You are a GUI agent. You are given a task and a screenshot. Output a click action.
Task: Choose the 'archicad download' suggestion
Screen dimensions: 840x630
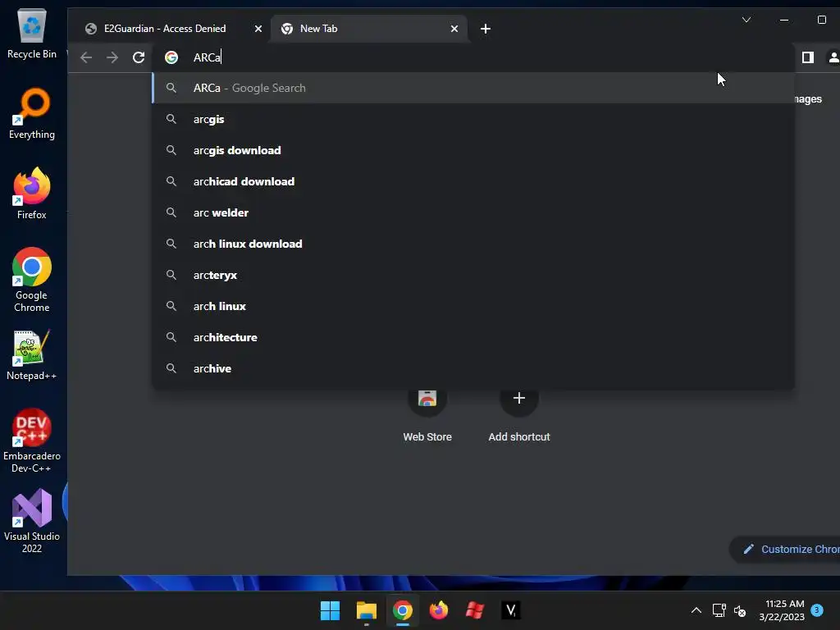coord(473,181)
